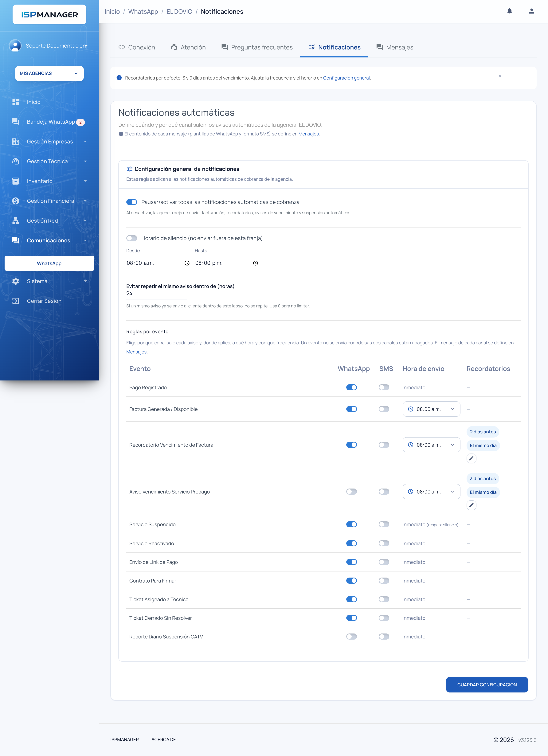548x756 pixels.
Task: Open the MIS AGENCIAS dropdown
Action: (49, 73)
